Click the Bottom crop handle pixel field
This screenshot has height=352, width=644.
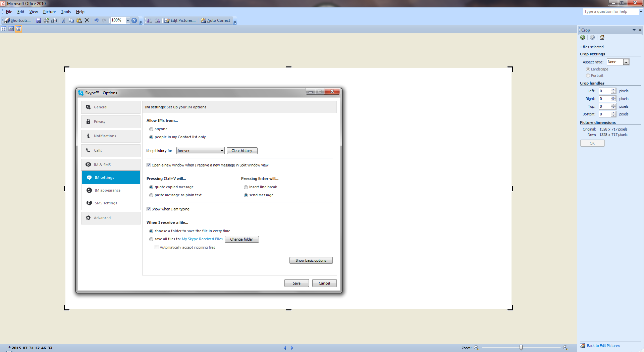605,114
